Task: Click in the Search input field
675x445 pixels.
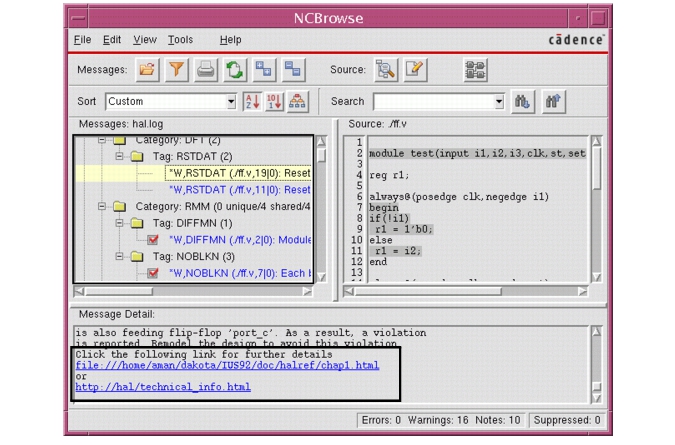Action: (433, 102)
